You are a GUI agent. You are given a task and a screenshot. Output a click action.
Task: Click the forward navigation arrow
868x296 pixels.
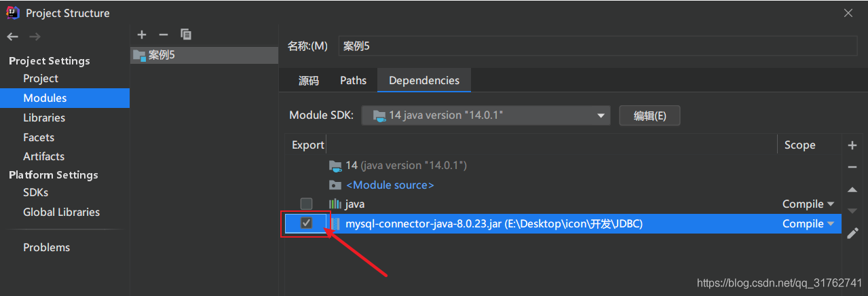click(x=35, y=37)
